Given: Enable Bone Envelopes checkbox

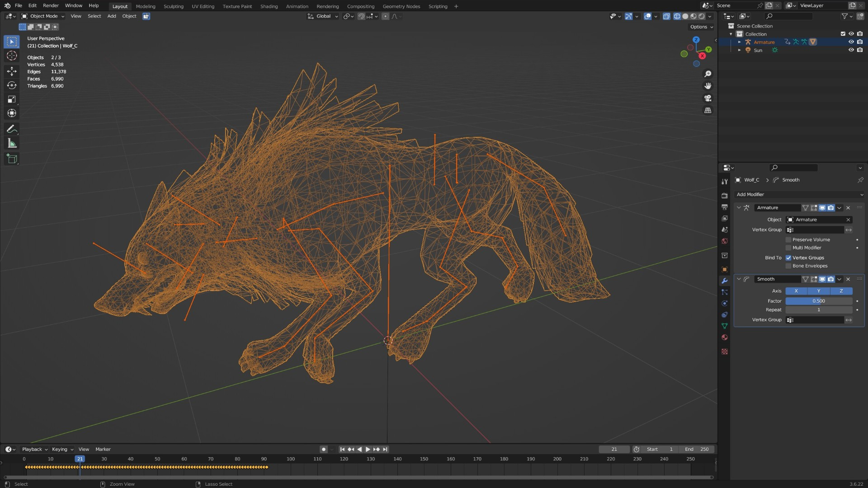Looking at the screenshot, I should [x=788, y=266].
